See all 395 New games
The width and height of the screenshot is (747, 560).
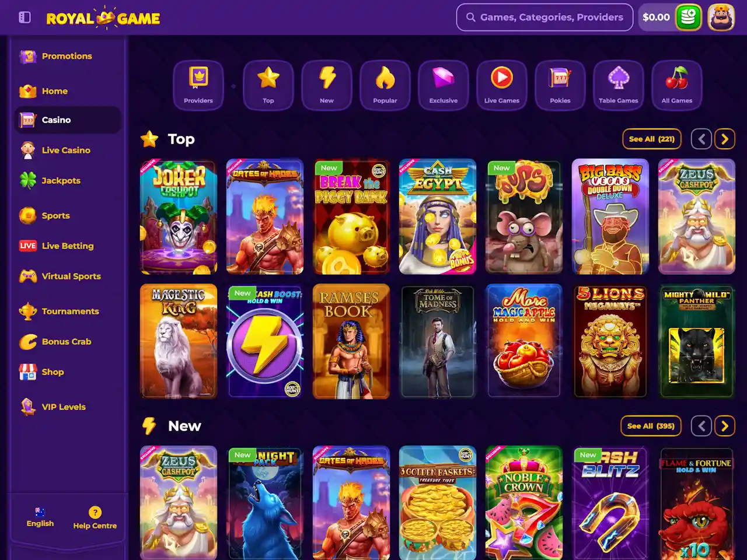coord(651,426)
